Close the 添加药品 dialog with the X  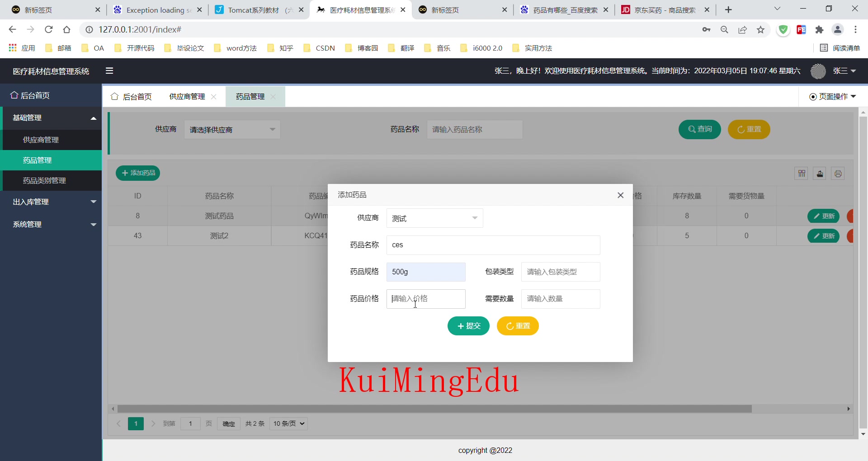(x=620, y=195)
